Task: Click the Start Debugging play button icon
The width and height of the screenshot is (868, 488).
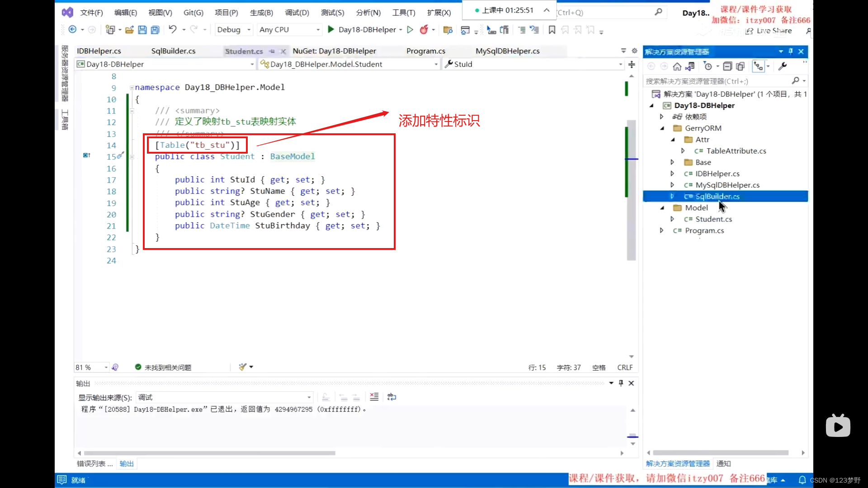Action: [331, 29]
